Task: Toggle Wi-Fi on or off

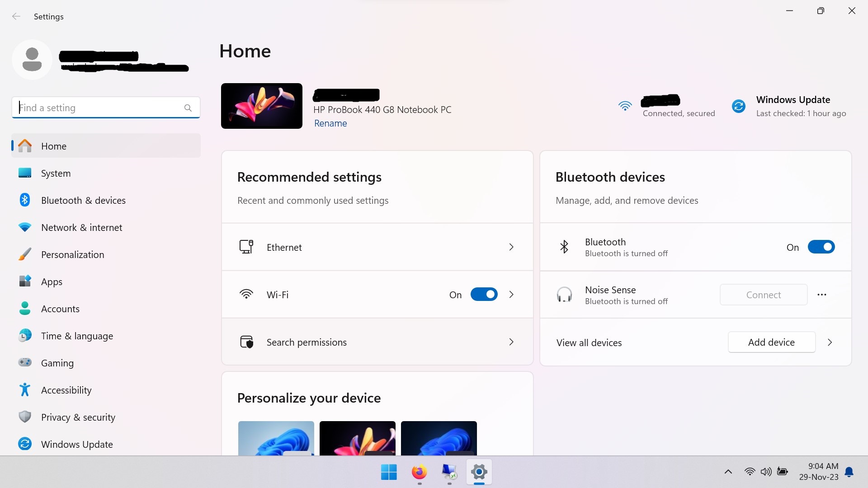Action: click(483, 294)
